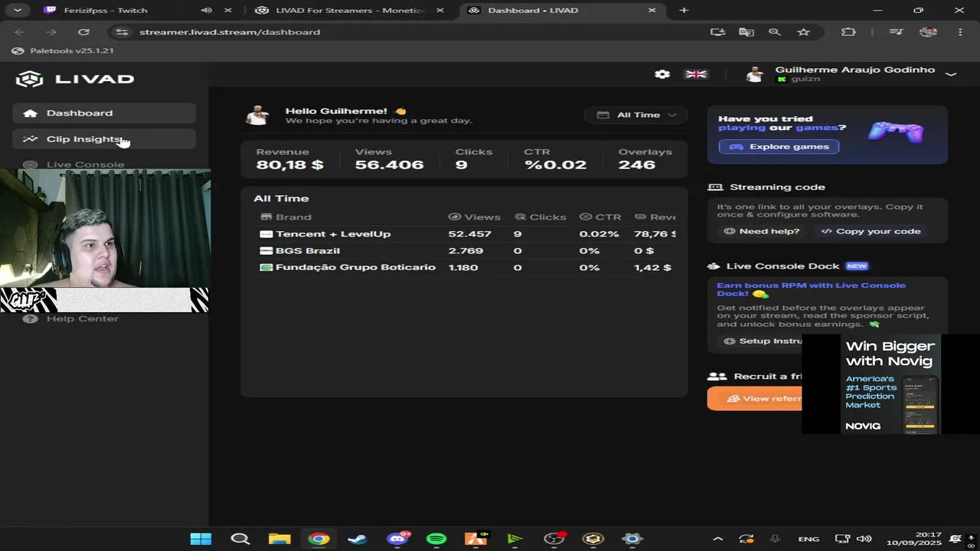Open the site information icon in the address bar
This screenshot has width=980, height=551.
(121, 32)
